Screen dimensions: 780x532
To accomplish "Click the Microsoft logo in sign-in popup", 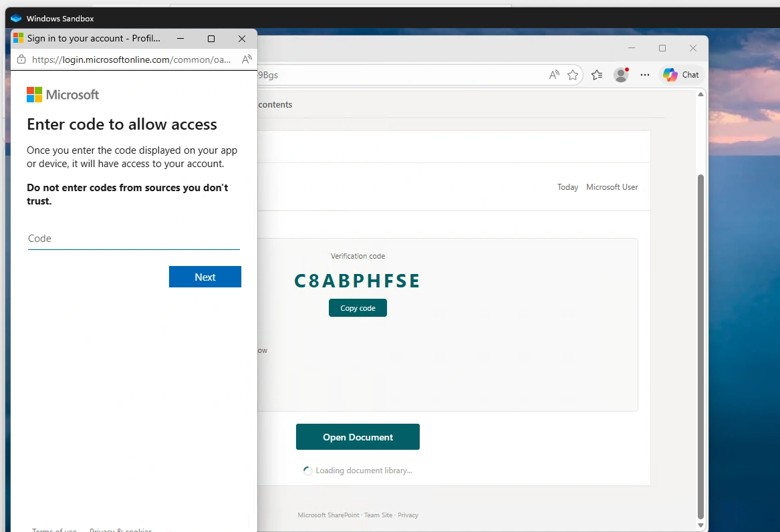I will [x=63, y=94].
